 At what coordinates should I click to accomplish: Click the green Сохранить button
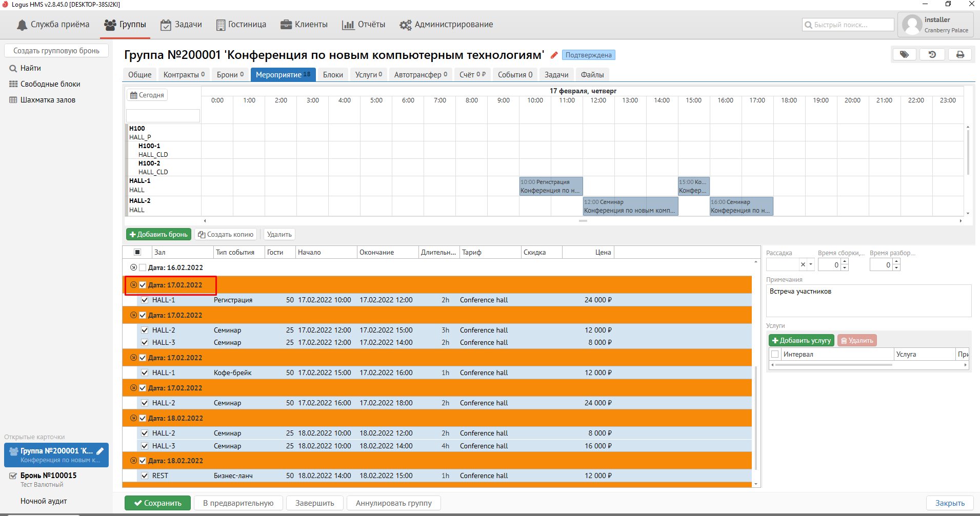pyautogui.click(x=157, y=503)
